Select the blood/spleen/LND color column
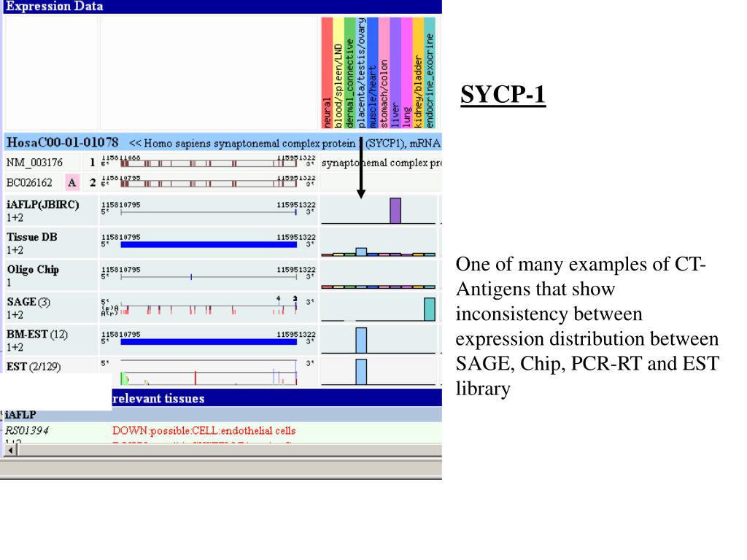The height and width of the screenshot is (560, 747). (338, 73)
